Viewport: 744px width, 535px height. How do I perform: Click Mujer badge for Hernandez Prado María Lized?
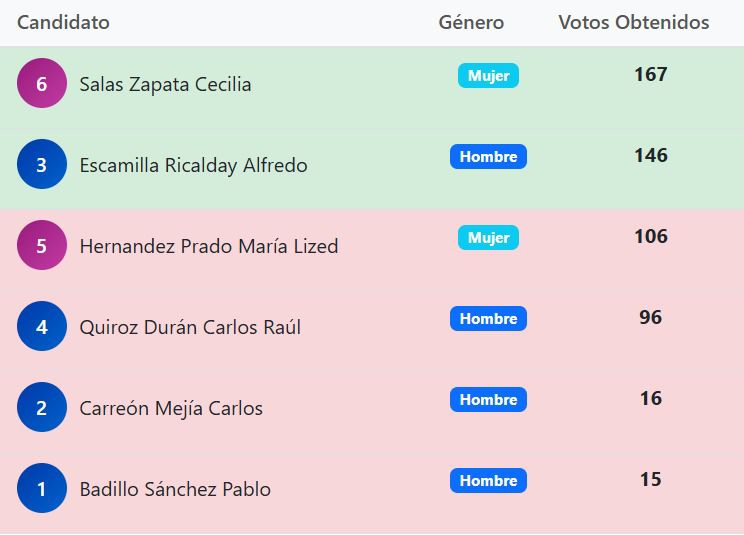488,238
